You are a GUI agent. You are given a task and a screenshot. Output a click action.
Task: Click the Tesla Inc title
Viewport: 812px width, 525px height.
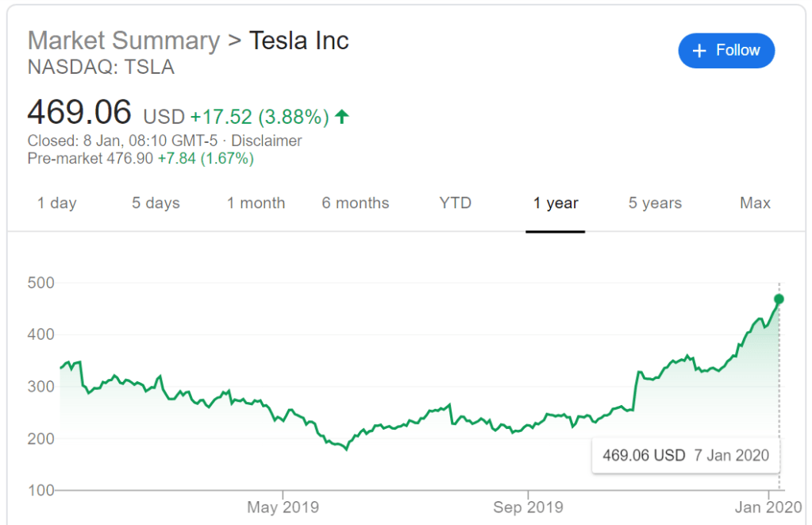point(299,41)
